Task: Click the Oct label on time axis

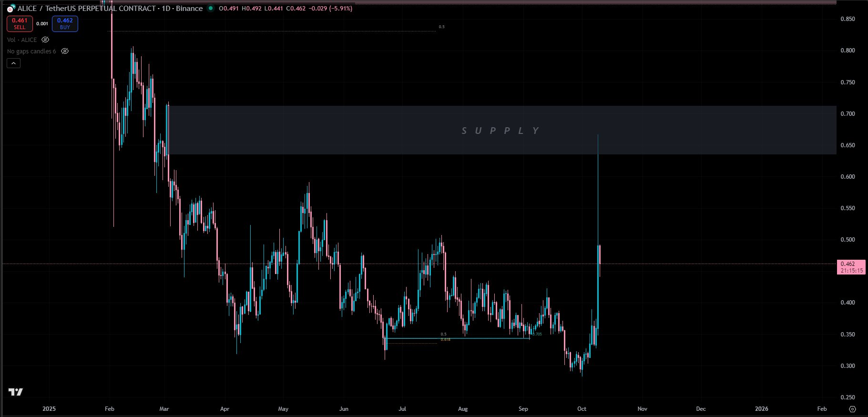Action: coord(582,409)
